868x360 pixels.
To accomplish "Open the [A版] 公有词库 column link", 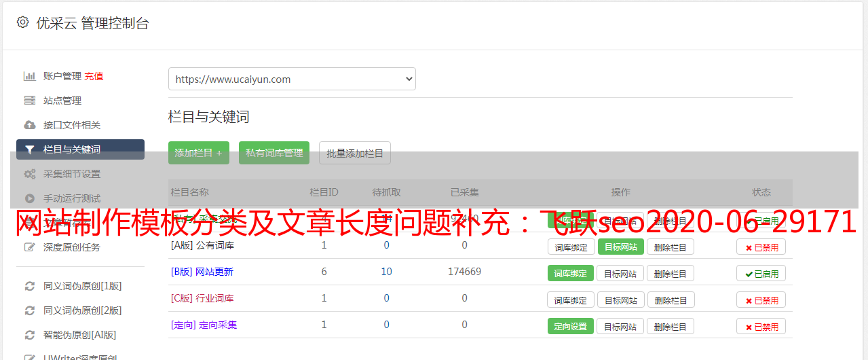I will [202, 245].
